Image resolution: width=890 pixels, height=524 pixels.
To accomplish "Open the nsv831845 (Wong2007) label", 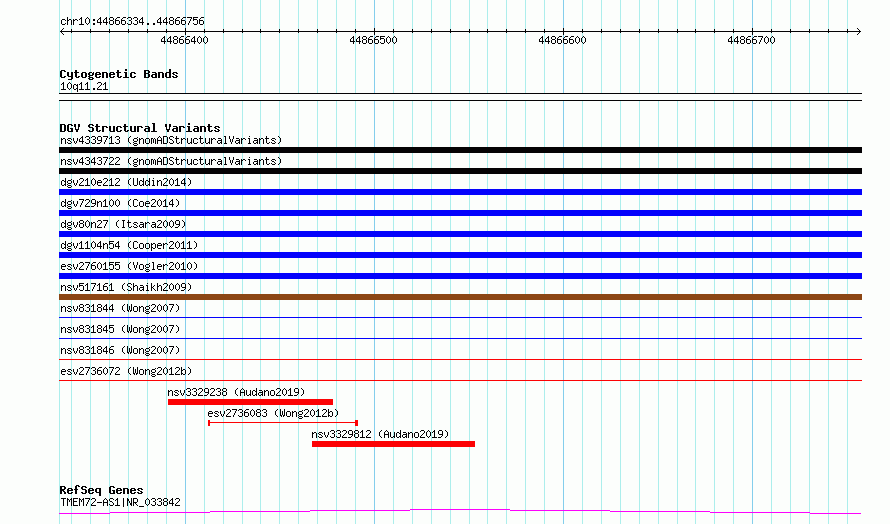I will [x=120, y=329].
